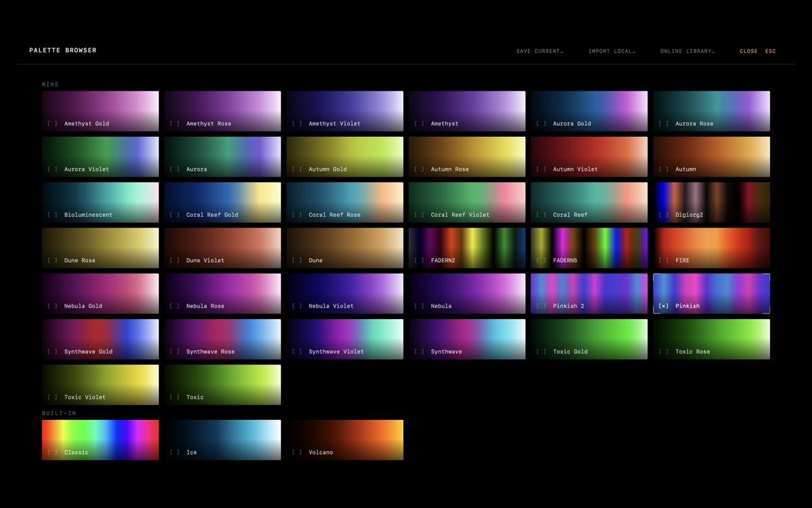The width and height of the screenshot is (812, 508).
Task: Select the Synthwave Gold palette
Action: tap(100, 339)
